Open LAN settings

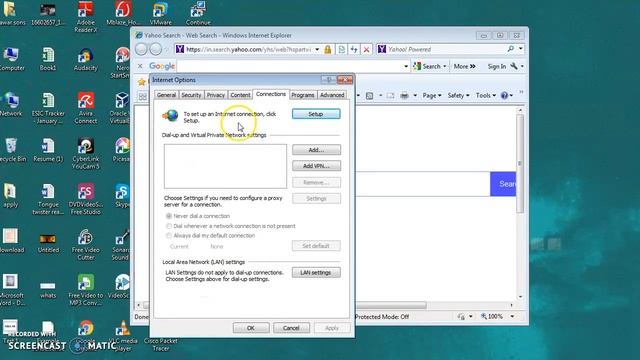[316, 273]
